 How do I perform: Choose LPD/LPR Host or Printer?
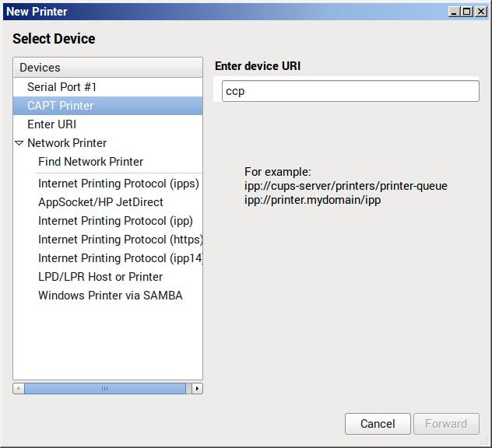click(100, 277)
